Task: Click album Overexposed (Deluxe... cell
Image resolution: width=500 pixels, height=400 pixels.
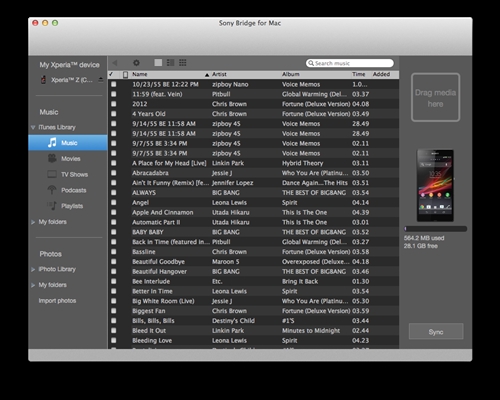Action: click(316, 262)
